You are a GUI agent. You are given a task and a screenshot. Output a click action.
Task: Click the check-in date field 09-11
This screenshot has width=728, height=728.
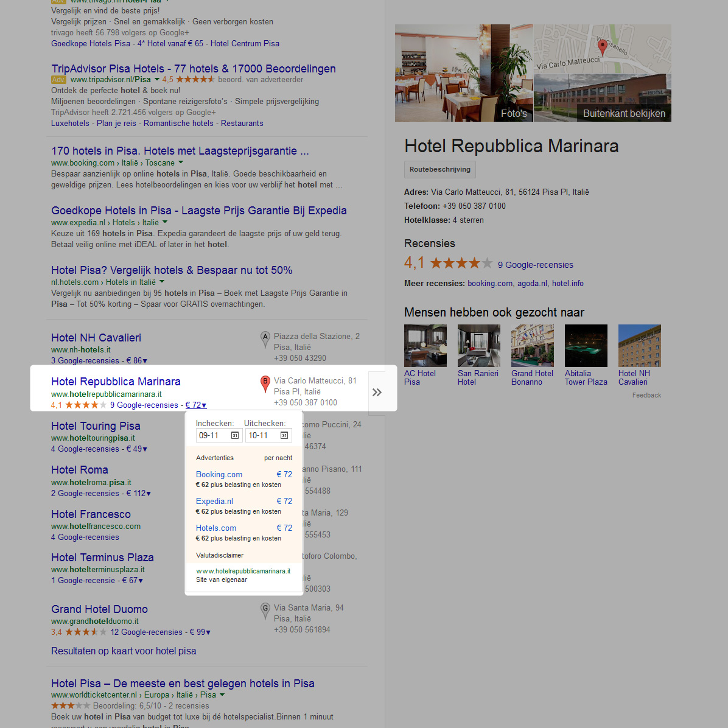219,435
